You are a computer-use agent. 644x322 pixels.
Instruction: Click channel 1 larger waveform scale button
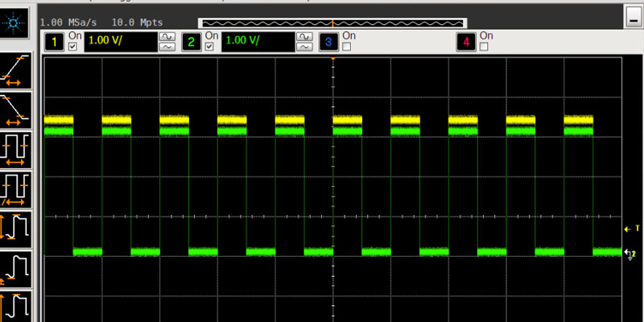tap(167, 36)
